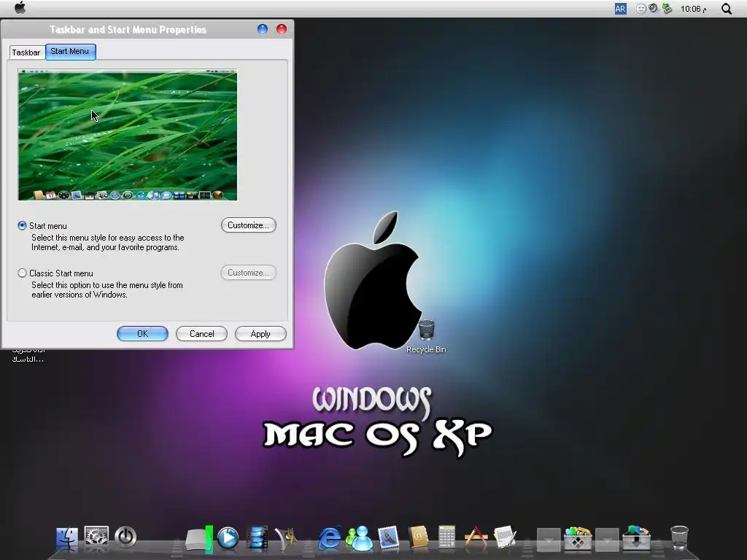
Task: Close the Taskbar and Start Menu Properties dialog
Action: [x=282, y=29]
